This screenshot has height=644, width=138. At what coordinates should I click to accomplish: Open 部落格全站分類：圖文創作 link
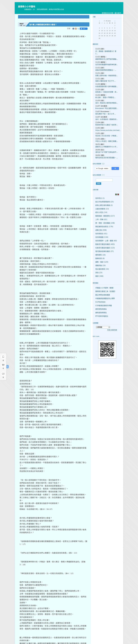111,13
